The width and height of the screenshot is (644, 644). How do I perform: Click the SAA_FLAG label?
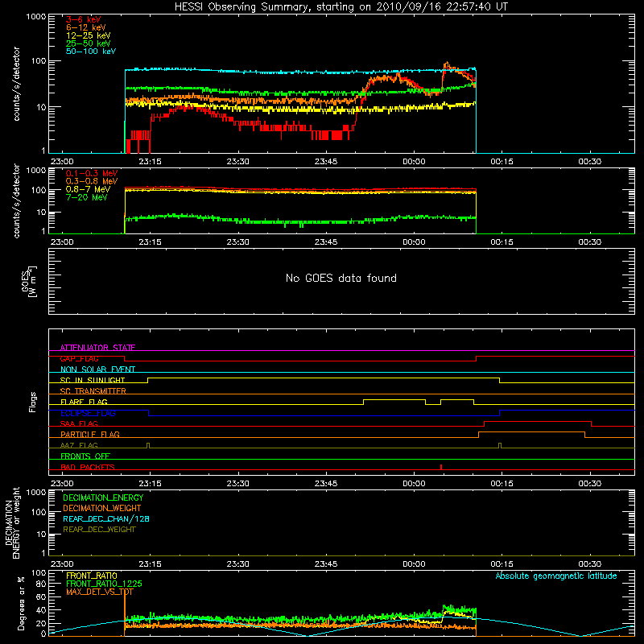[x=79, y=423]
